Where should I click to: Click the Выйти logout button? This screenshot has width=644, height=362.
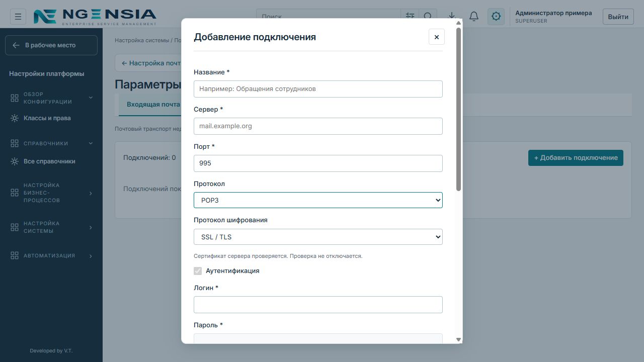tap(618, 17)
